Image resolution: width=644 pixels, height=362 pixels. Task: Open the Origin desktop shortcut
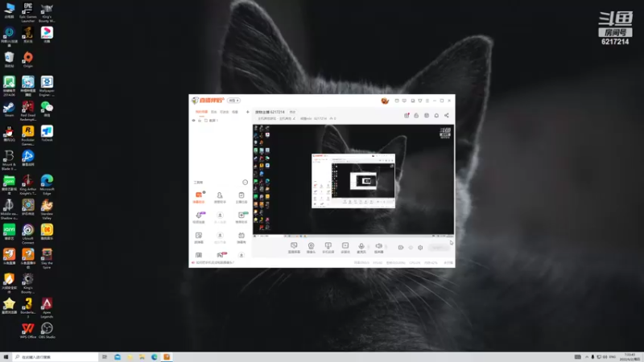coord(28,60)
